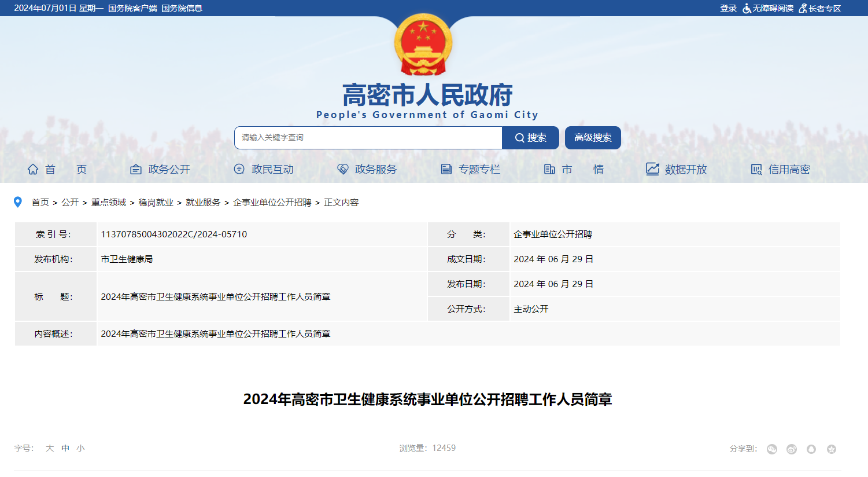This screenshot has width=868, height=477.
Task: Share to Weibo icon
Action: tap(792, 449)
